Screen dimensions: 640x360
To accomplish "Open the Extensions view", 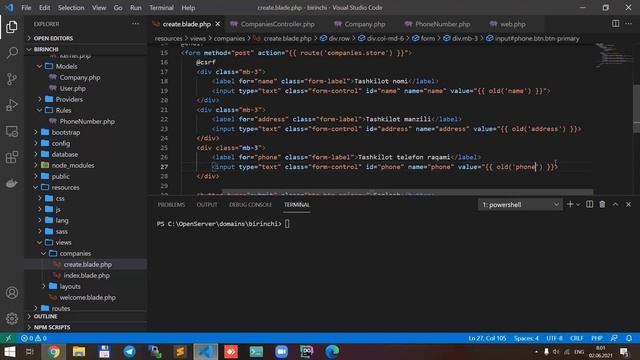I will (x=12, y=157).
